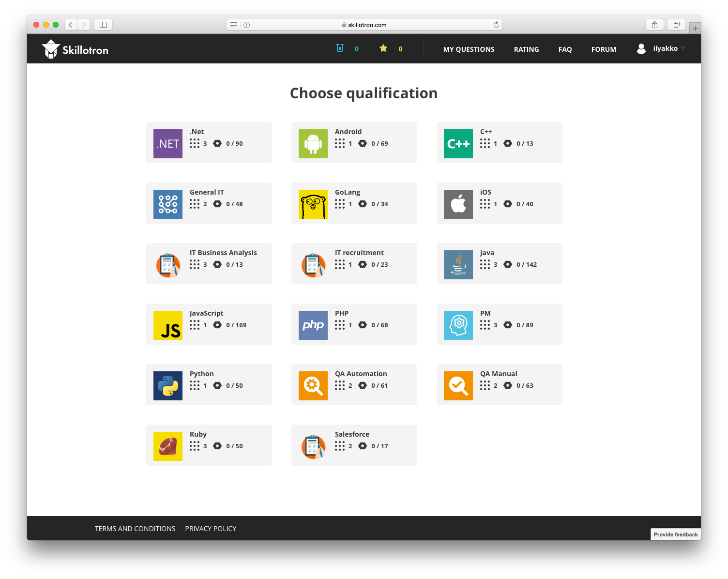This screenshot has width=728, height=579.
Task: Open the MY QUESTIONS menu item
Action: pyautogui.click(x=469, y=49)
